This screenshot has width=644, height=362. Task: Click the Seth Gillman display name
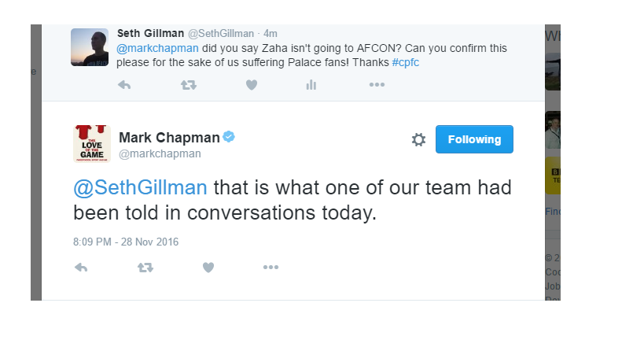coord(149,33)
